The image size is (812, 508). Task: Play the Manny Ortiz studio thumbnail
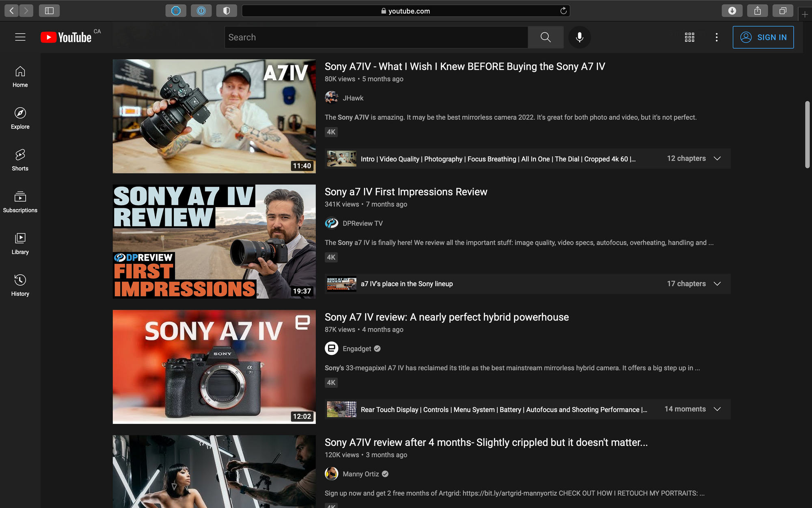(214, 471)
